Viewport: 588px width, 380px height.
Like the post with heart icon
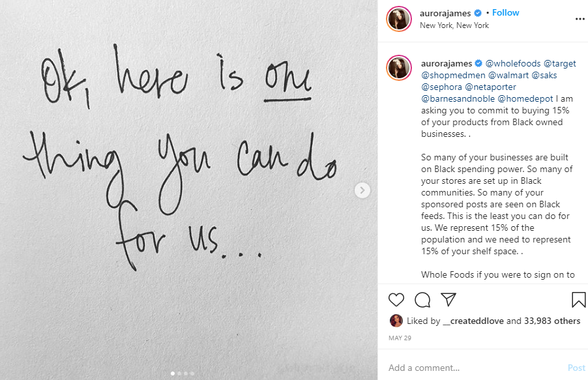pos(396,300)
